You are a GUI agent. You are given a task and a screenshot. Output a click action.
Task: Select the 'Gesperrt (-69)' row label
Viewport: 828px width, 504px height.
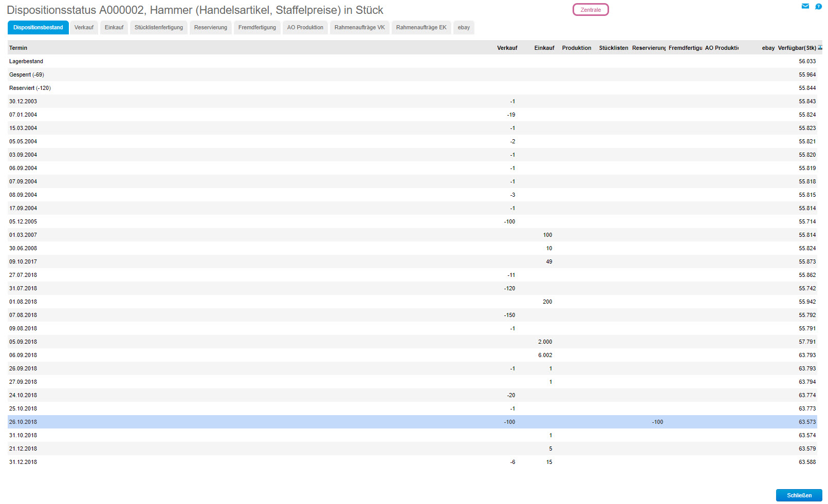(27, 74)
